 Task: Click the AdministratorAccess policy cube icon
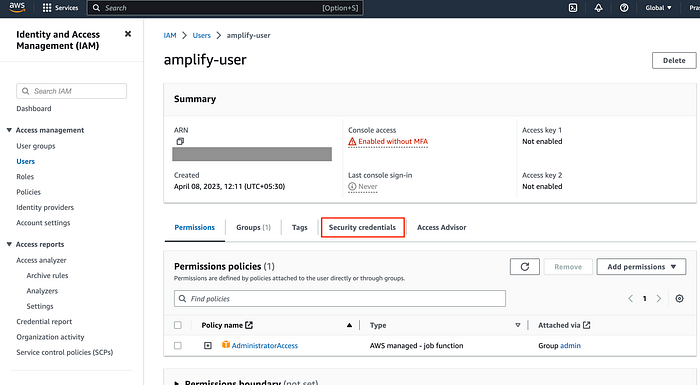coord(226,345)
